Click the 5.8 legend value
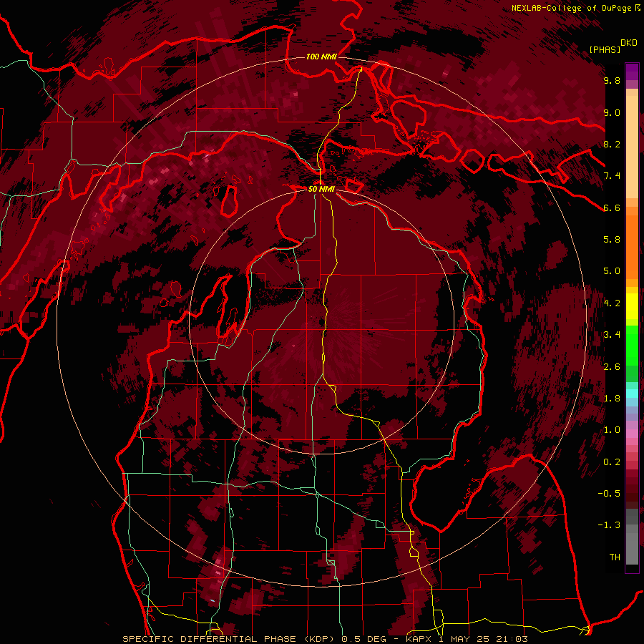Image resolution: width=644 pixels, height=644 pixels. click(x=612, y=240)
